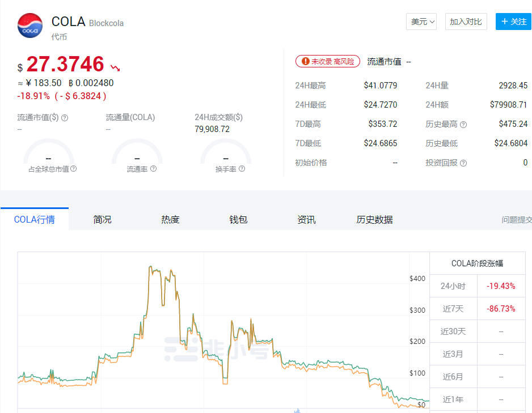Click help icon next to 换手率

(x=242, y=169)
